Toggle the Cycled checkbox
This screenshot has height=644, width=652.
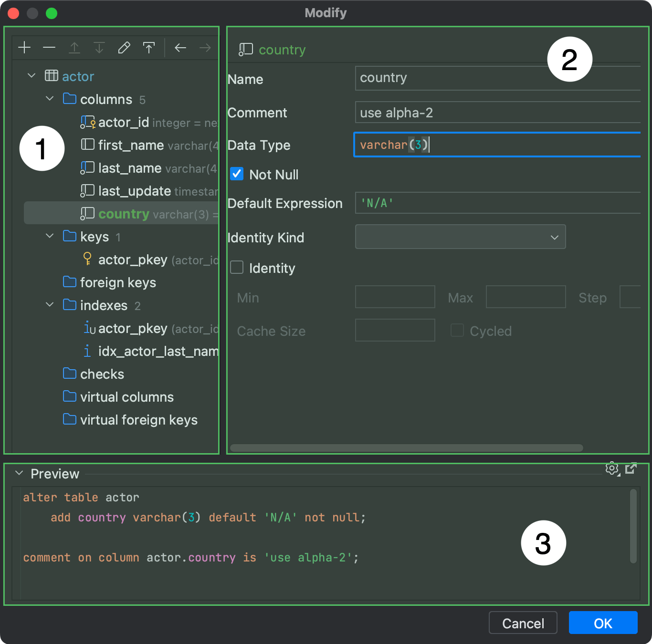457,330
